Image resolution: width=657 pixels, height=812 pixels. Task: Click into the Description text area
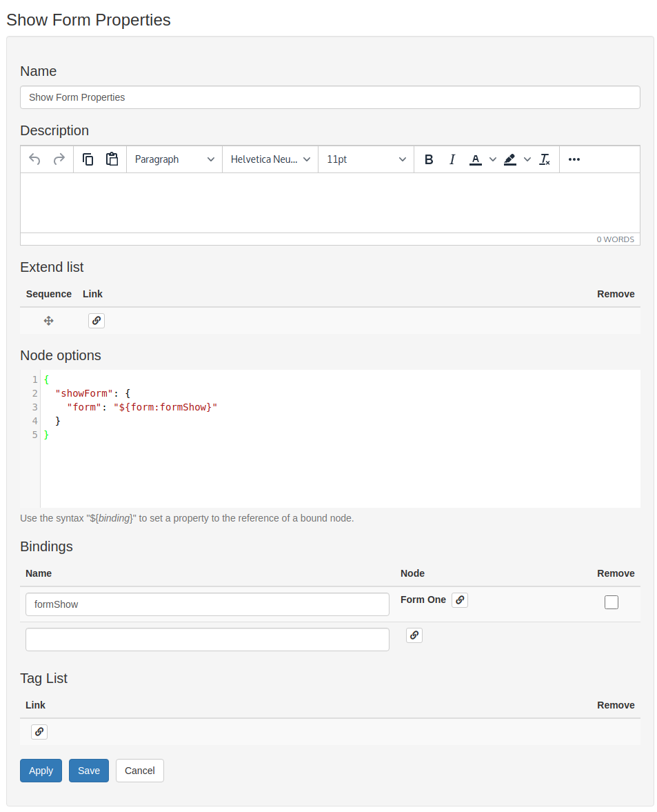[x=330, y=202]
